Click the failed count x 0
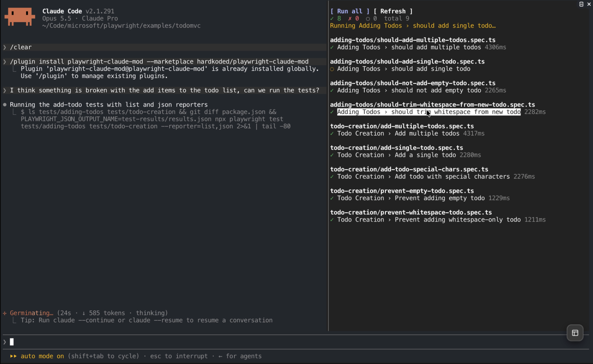Viewport: 593px width, 364px height. pyautogui.click(x=353, y=18)
